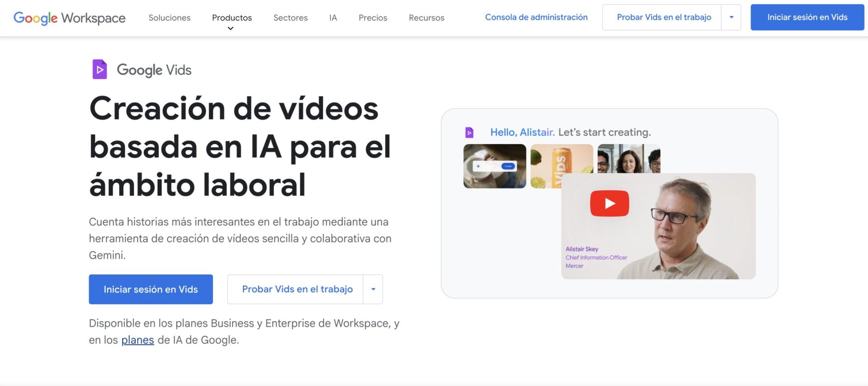
Task: Expand the header Probar Vids dropdown arrow
Action: tap(731, 17)
